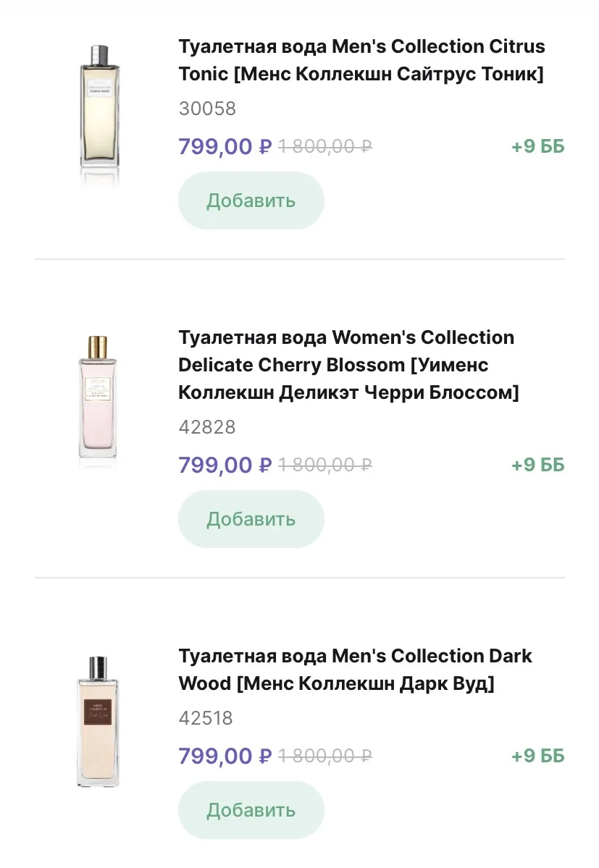View the pink Cherry Blossom bottle picture
Screen dimensions: 599x868
click(99, 399)
